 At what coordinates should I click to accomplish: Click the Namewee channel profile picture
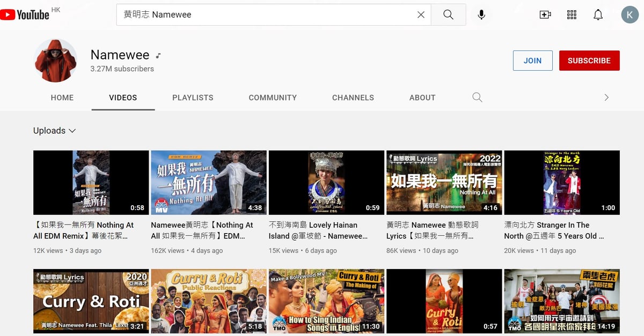tap(55, 61)
